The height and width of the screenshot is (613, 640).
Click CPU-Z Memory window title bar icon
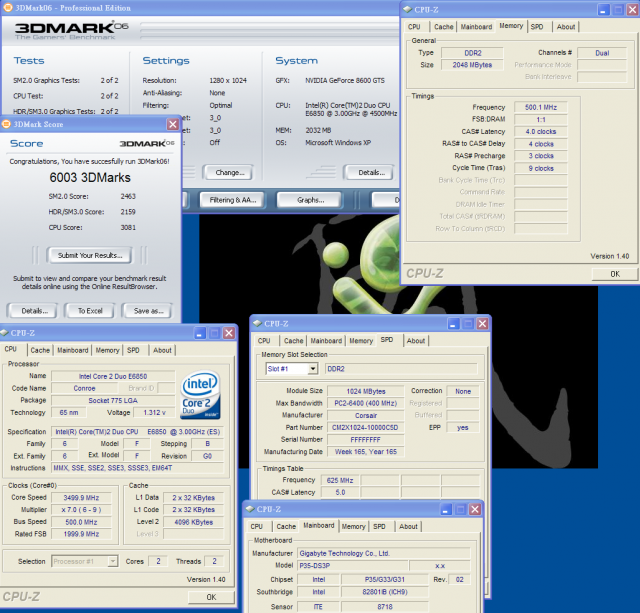pyautogui.click(x=407, y=9)
